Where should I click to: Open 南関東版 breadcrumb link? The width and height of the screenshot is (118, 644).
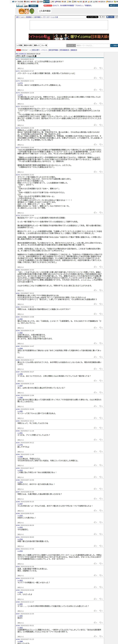(x=29, y=17)
